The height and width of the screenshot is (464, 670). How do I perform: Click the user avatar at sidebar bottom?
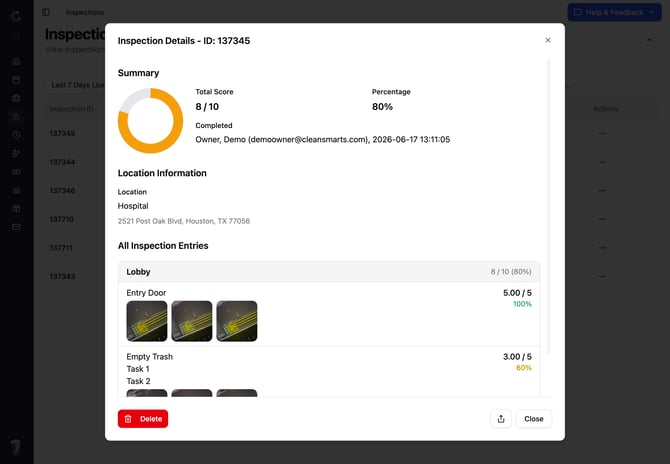16,447
